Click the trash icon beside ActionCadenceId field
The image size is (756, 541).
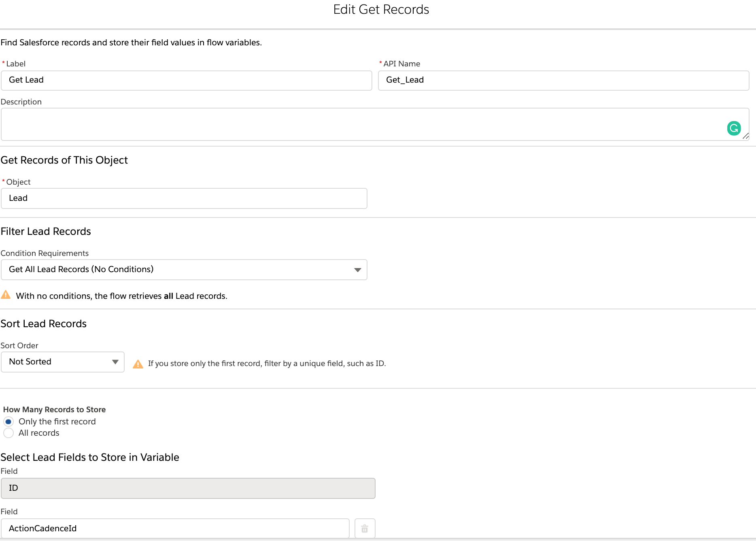tap(365, 528)
